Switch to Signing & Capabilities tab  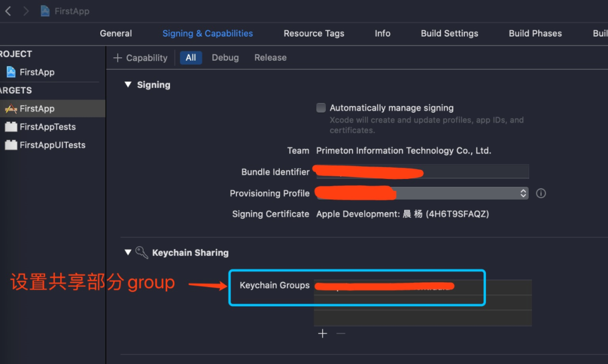[207, 33]
